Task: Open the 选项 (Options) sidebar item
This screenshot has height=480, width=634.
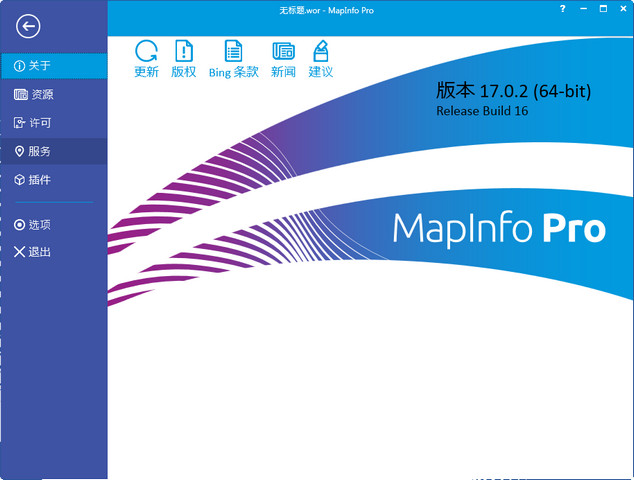Action: (x=54, y=224)
